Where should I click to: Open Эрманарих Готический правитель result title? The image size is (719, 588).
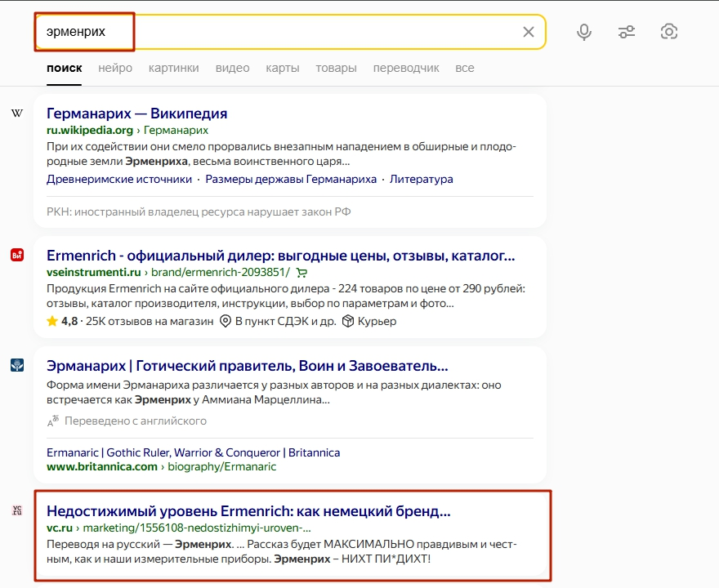(x=247, y=366)
